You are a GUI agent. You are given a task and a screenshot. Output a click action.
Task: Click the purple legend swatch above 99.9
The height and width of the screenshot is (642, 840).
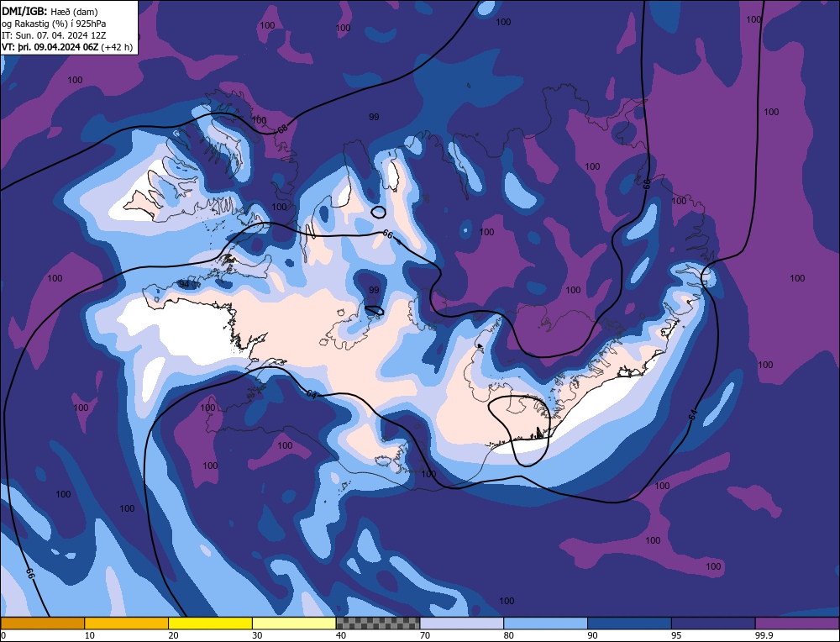(x=797, y=623)
